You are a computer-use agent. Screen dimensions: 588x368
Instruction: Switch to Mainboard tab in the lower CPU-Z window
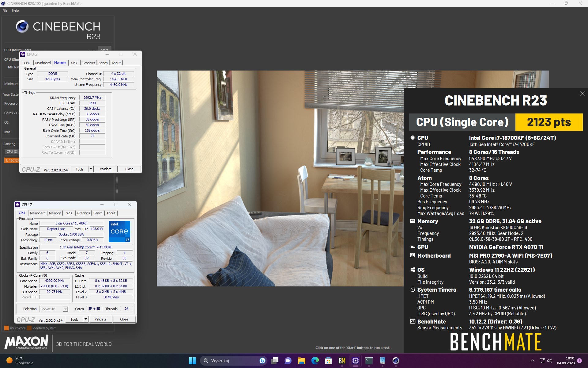[38, 213]
